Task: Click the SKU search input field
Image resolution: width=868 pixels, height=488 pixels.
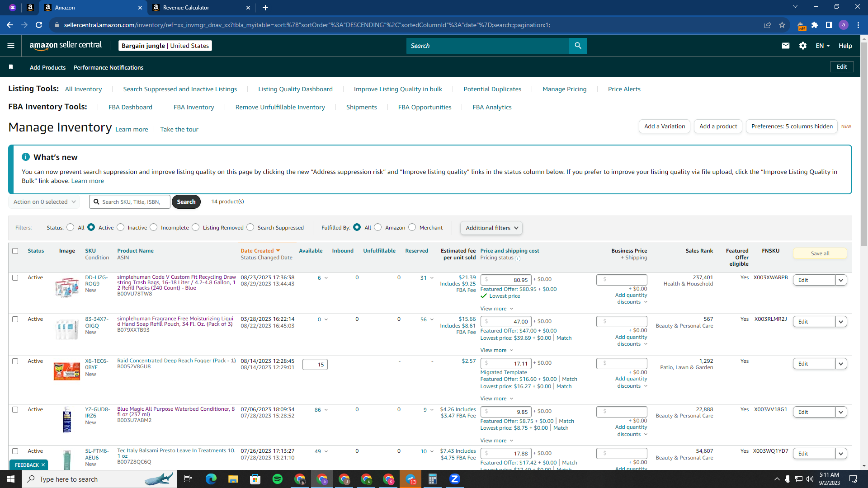Action: pyautogui.click(x=130, y=202)
